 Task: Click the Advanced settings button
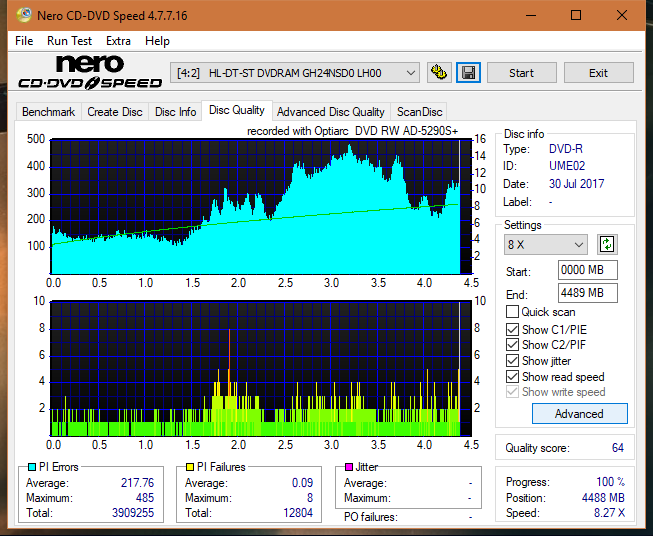pos(579,414)
